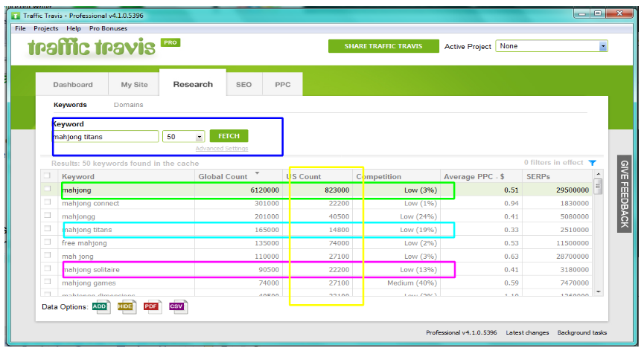Screen dimensions: 644x351
Task: Export results with the PDF icon
Action: click(x=152, y=306)
